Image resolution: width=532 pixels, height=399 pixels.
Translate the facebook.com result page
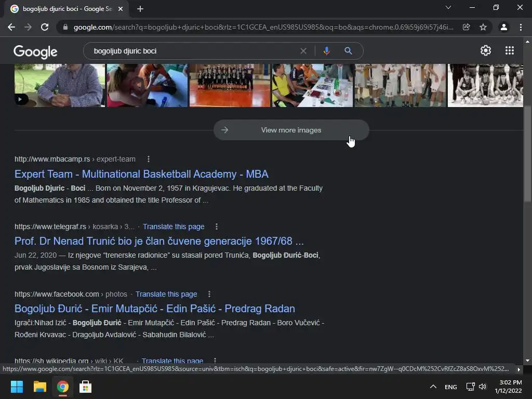click(x=166, y=294)
